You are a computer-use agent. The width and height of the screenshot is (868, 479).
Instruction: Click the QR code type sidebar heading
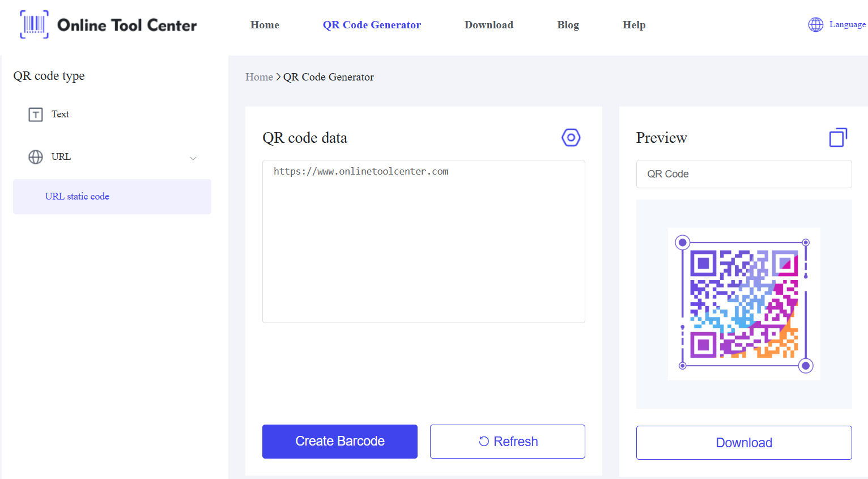tap(49, 76)
